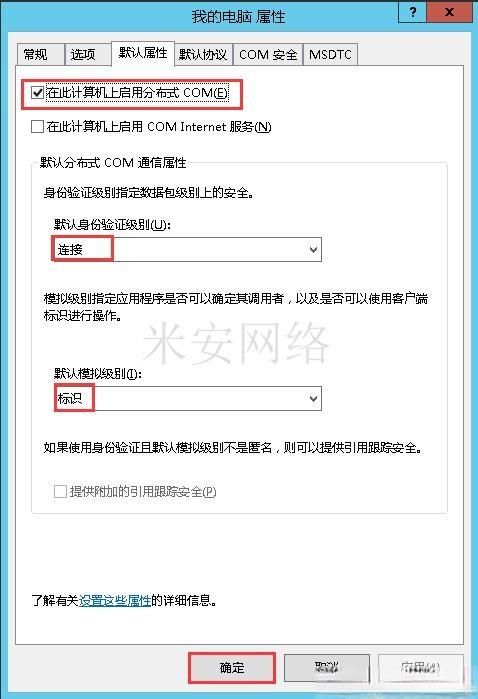Click the 取消 button
The image size is (478, 699).
coord(327,667)
